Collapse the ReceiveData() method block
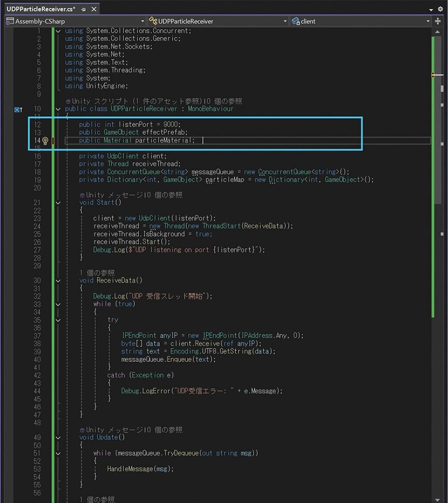Viewport: 448px width, 503px height. click(x=58, y=281)
